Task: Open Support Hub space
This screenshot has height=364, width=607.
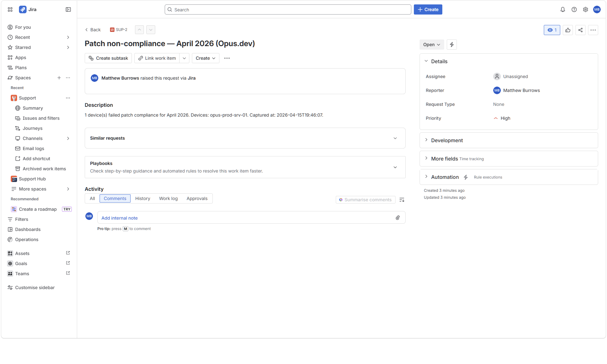Action: click(x=32, y=179)
